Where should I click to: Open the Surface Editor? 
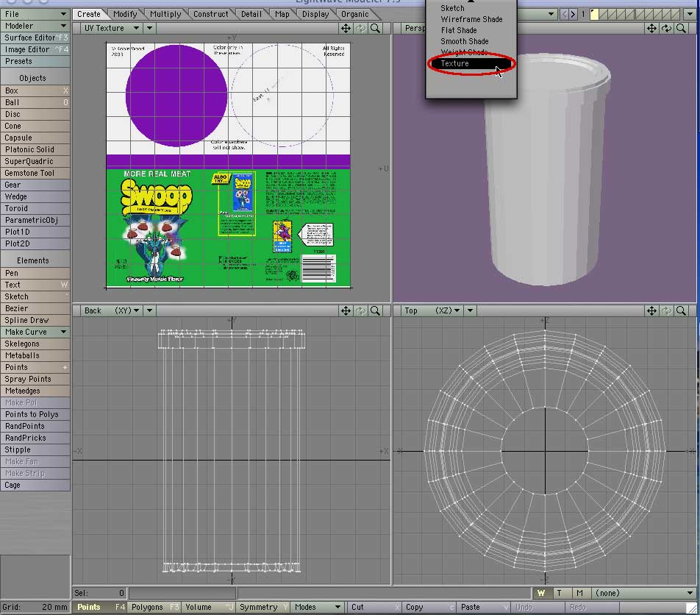[35, 38]
